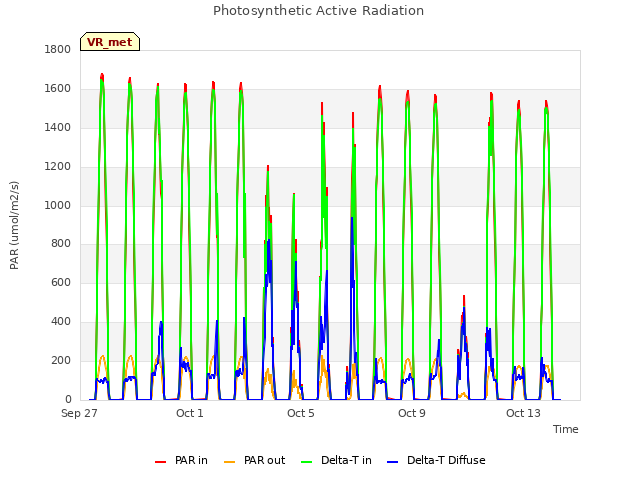Click the Delta-T Diffuse legend entry

click(436, 460)
